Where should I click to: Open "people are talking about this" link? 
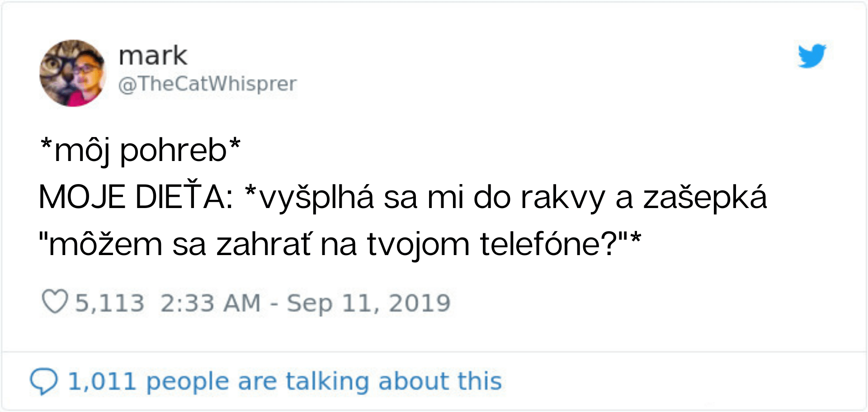coord(324,381)
